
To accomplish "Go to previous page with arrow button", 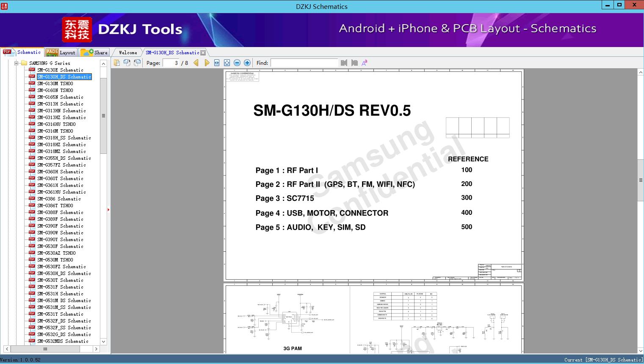I will pyautogui.click(x=196, y=62).
